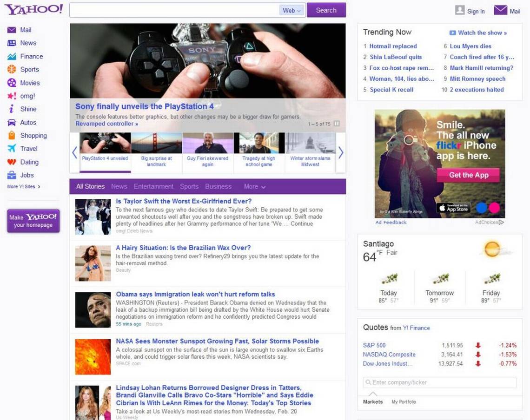Image resolution: width=530 pixels, height=420 pixels.
Task: Click the video icon beside Watch the show
Action: pyautogui.click(x=452, y=33)
